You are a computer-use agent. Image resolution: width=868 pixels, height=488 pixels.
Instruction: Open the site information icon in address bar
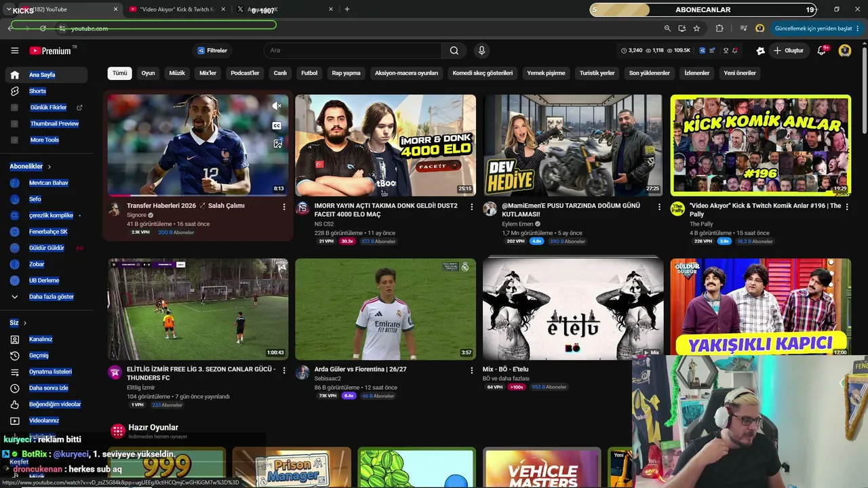[62, 28]
